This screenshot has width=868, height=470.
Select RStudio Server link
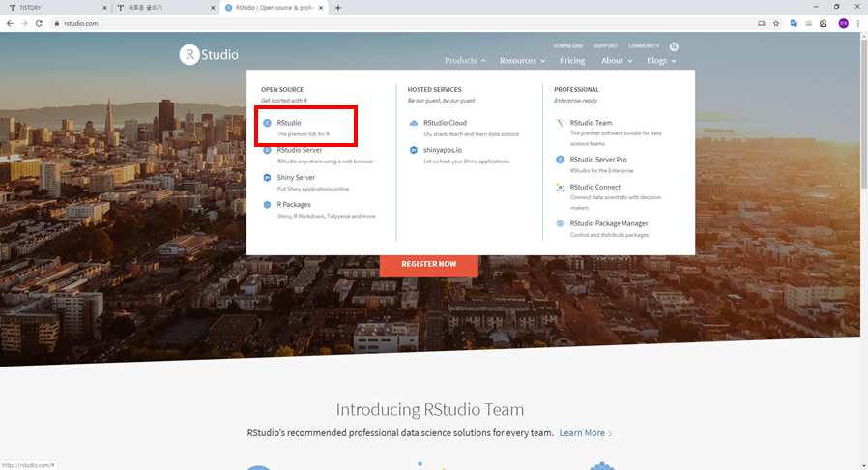[x=300, y=150]
